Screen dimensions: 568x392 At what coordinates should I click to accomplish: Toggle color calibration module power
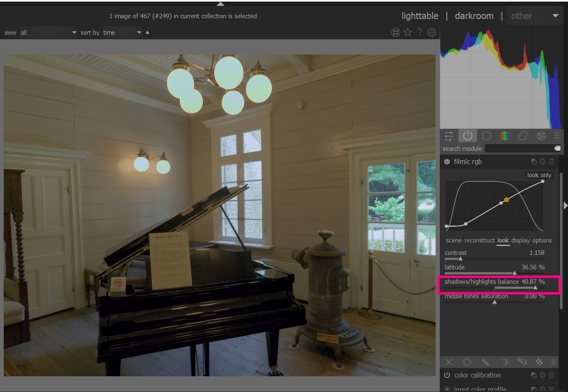click(x=447, y=375)
